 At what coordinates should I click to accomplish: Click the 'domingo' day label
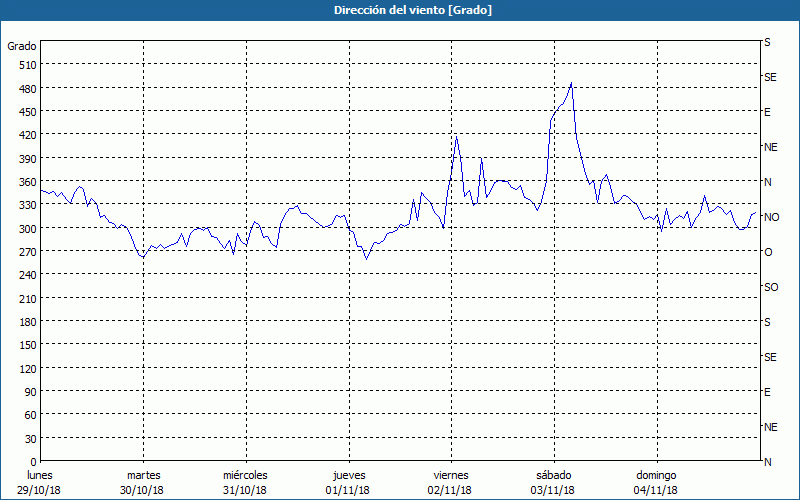tap(656, 476)
